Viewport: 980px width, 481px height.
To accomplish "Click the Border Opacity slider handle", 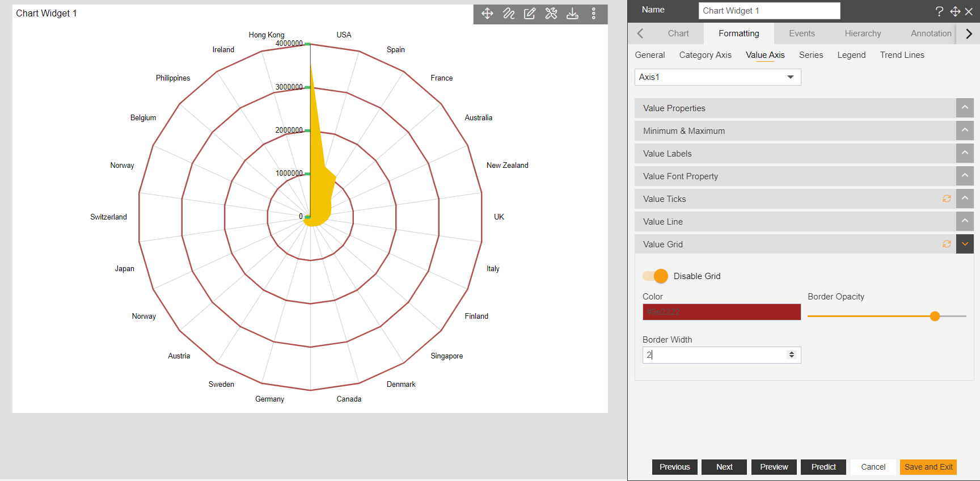I will (935, 316).
